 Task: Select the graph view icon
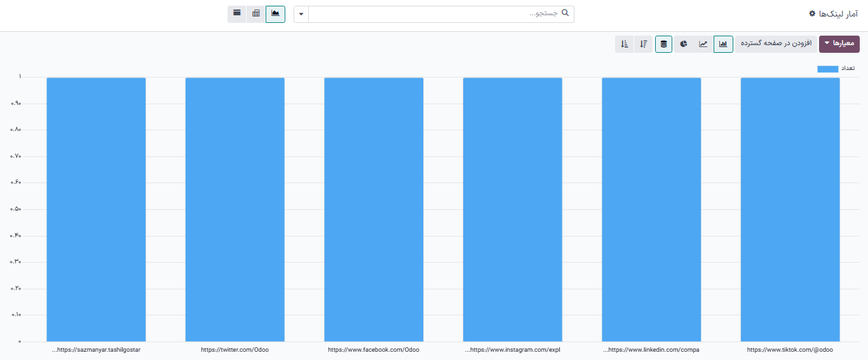[x=275, y=13]
